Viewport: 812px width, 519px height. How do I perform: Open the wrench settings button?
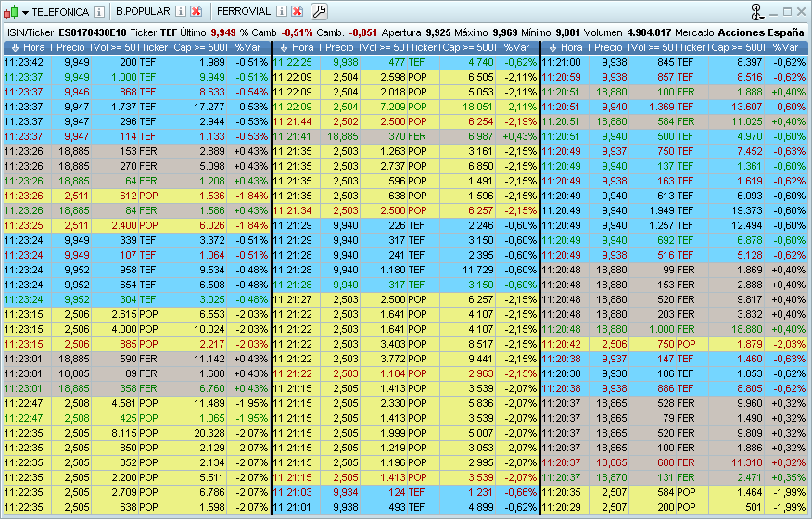[x=320, y=11]
